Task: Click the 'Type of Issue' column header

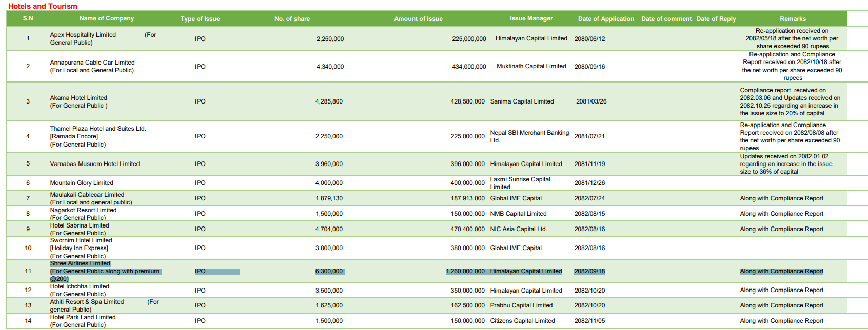Action: click(x=200, y=19)
